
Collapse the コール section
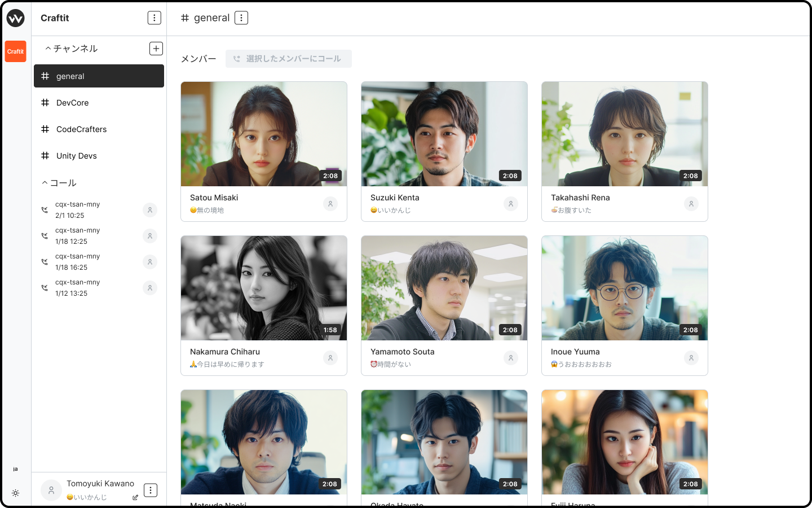45,183
